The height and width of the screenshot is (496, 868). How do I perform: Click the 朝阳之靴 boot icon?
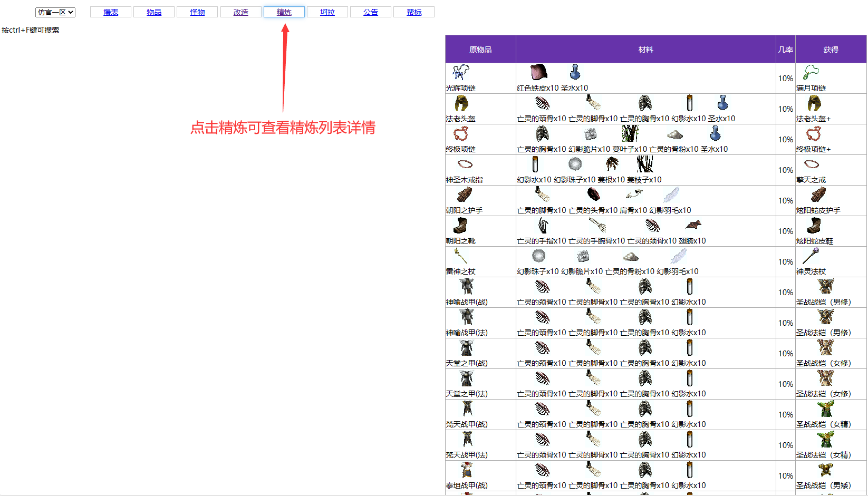coord(460,225)
